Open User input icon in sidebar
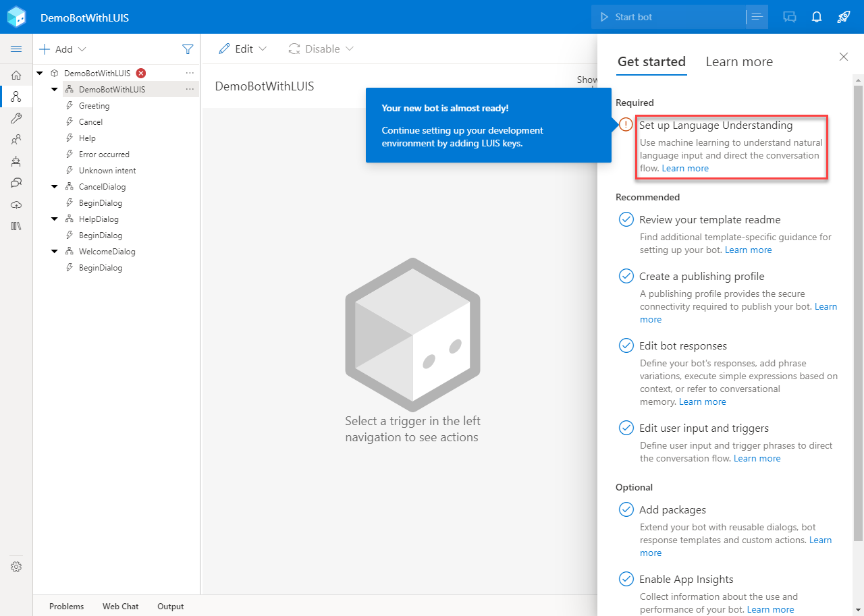This screenshot has width=864, height=616. (16, 140)
